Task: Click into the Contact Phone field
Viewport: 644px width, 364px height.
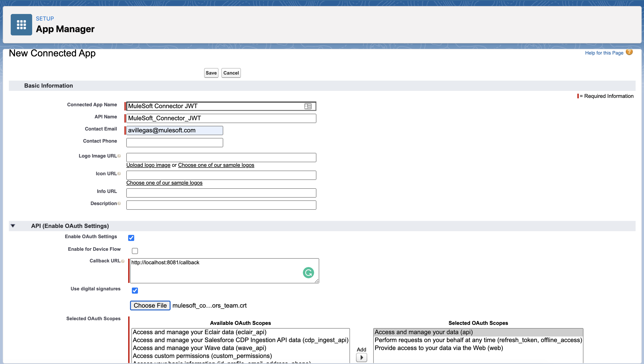Action: (x=175, y=142)
